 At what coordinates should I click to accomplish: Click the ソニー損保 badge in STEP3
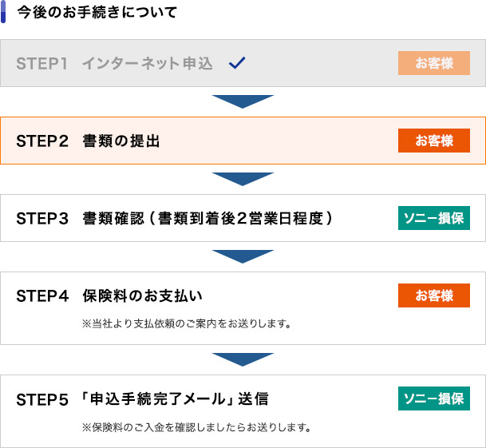[434, 218]
